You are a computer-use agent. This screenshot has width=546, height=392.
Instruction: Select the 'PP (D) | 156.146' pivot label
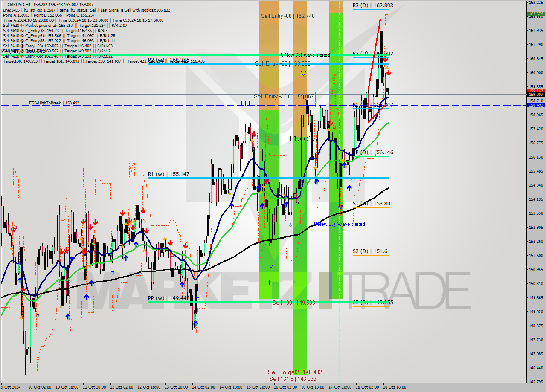pos(373,153)
